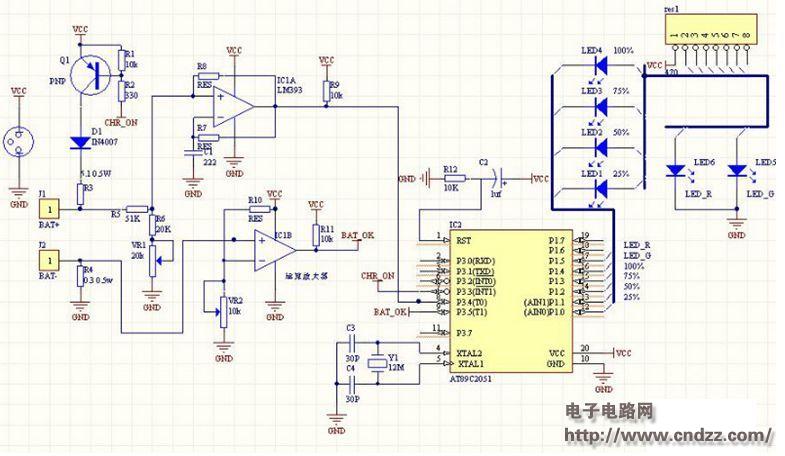785x456 pixels.
Task: Click the CHR_ON net label near IC2
Action: tap(377, 276)
